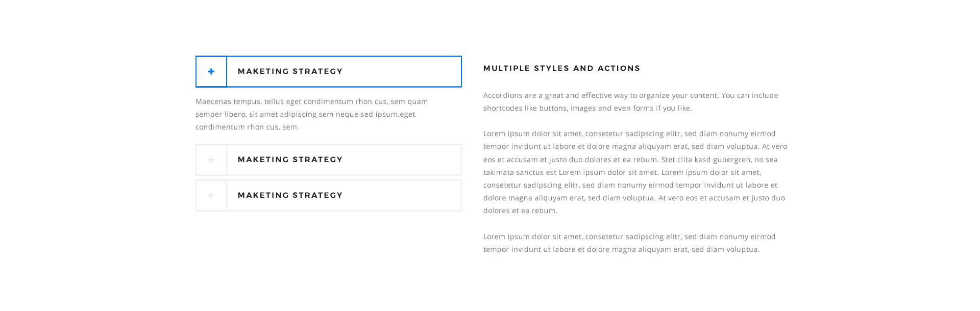980x311 pixels.
Task: Open the last Maketing Strategy accordion title
Action: coord(290,195)
